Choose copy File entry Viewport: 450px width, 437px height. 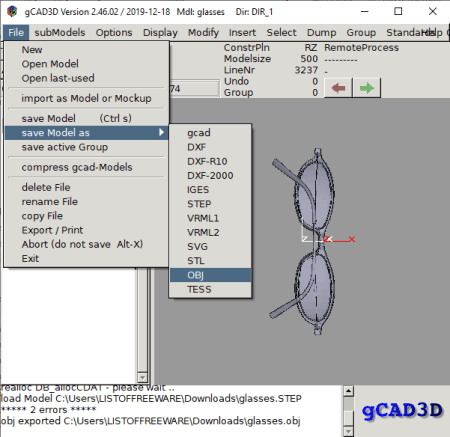pyautogui.click(x=86, y=216)
